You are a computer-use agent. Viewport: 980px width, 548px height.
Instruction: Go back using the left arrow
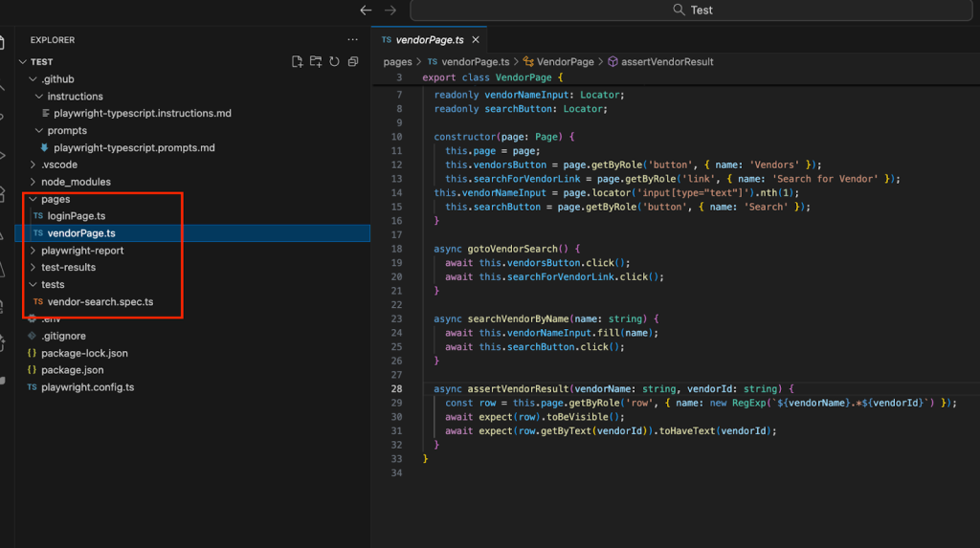[x=366, y=11]
